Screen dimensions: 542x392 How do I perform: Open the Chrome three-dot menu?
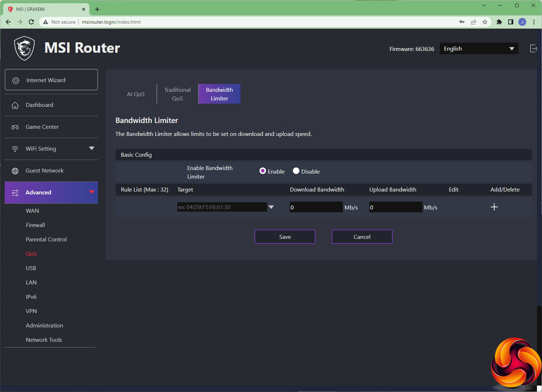coord(534,22)
